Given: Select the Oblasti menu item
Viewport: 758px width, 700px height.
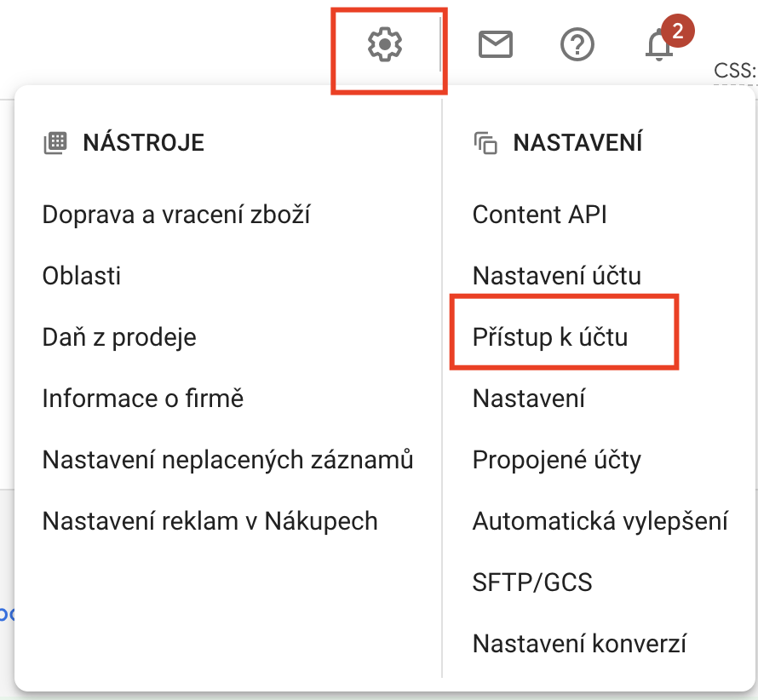Looking at the screenshot, I should click(81, 276).
